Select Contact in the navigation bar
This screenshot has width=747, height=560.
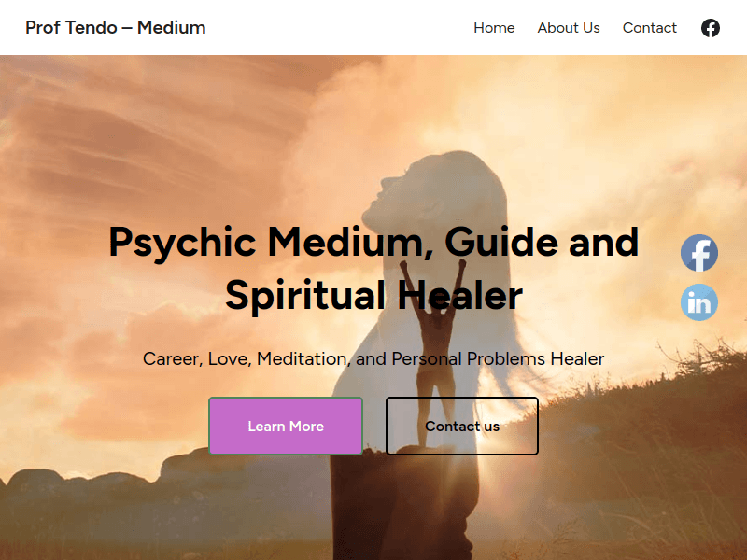tap(649, 28)
